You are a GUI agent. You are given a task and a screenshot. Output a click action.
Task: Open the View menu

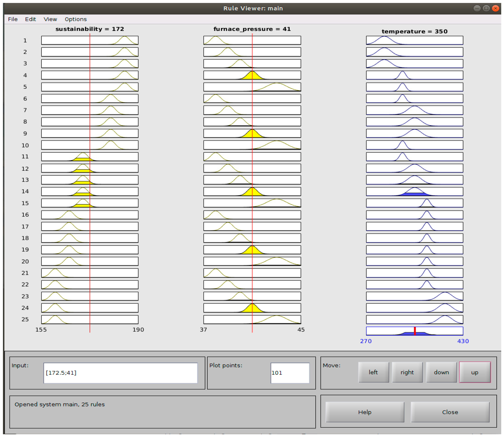click(50, 19)
